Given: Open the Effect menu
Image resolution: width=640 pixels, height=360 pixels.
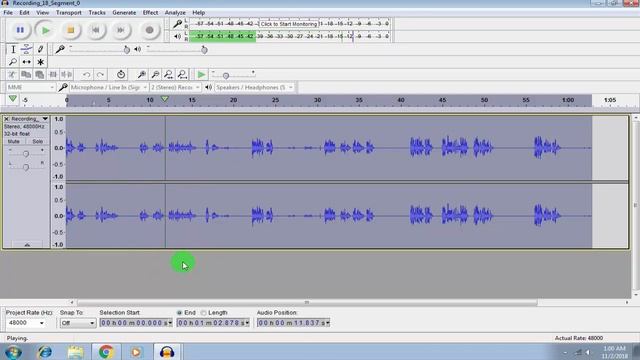Looking at the screenshot, I should (x=150, y=13).
